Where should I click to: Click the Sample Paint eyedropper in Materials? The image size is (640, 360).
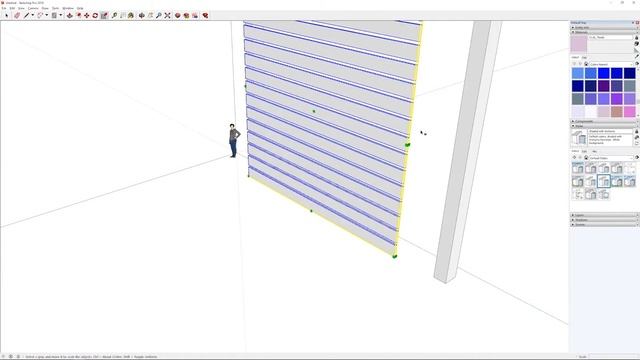pyautogui.click(x=637, y=56)
